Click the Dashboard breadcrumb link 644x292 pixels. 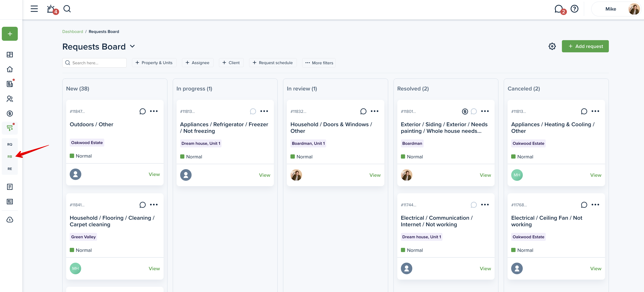pos(73,32)
